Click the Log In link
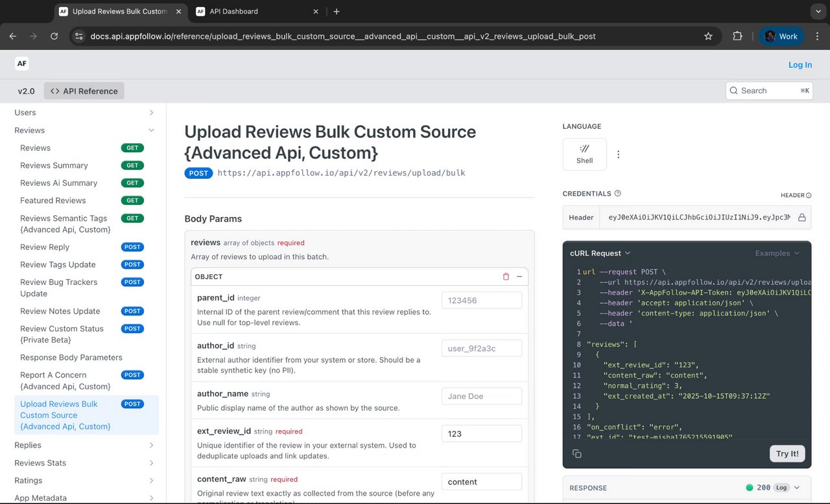830x504 pixels. click(800, 65)
